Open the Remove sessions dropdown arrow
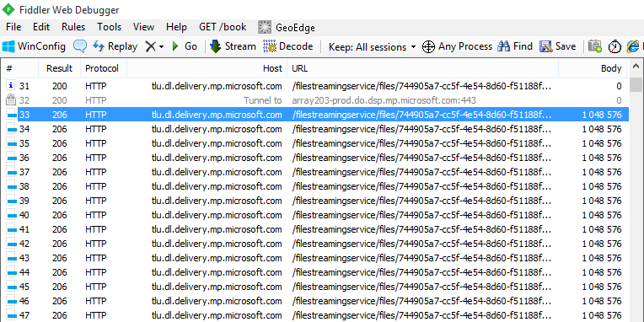Image resolution: width=644 pixels, height=322 pixels. [x=161, y=47]
